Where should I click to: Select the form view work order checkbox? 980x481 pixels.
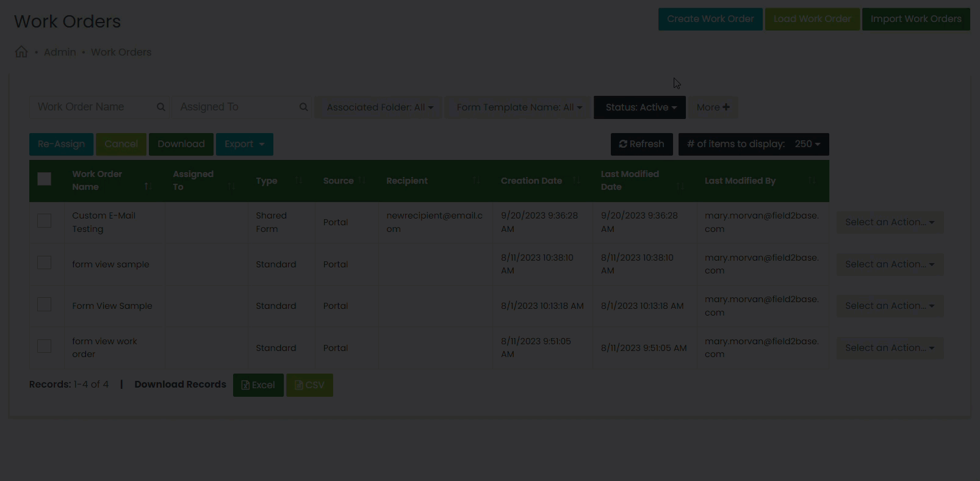click(45, 346)
